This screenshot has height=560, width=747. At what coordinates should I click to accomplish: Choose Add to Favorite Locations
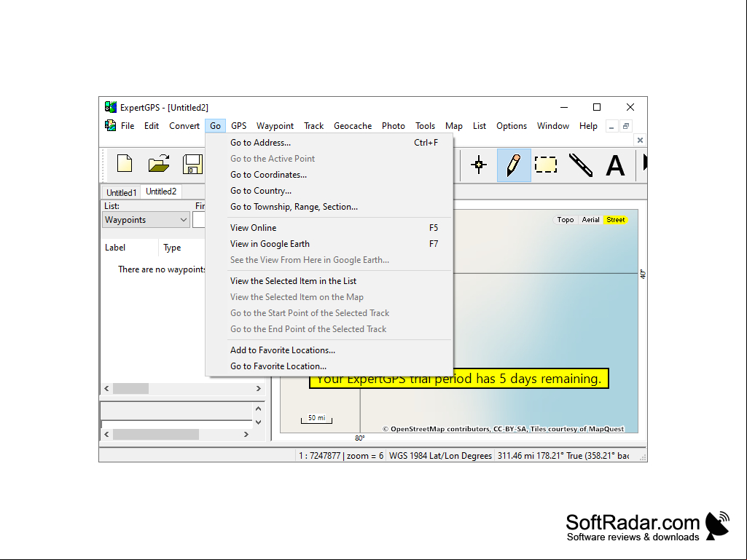coord(329,350)
